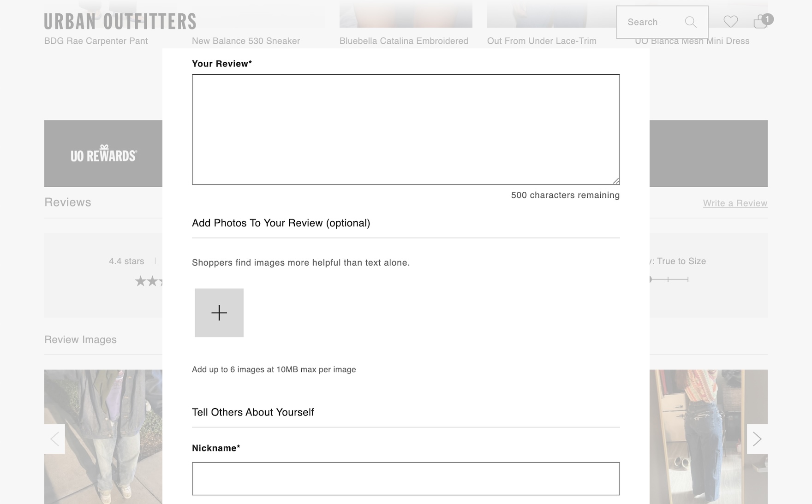
Task: Open the shopping bag icon
Action: click(760, 22)
